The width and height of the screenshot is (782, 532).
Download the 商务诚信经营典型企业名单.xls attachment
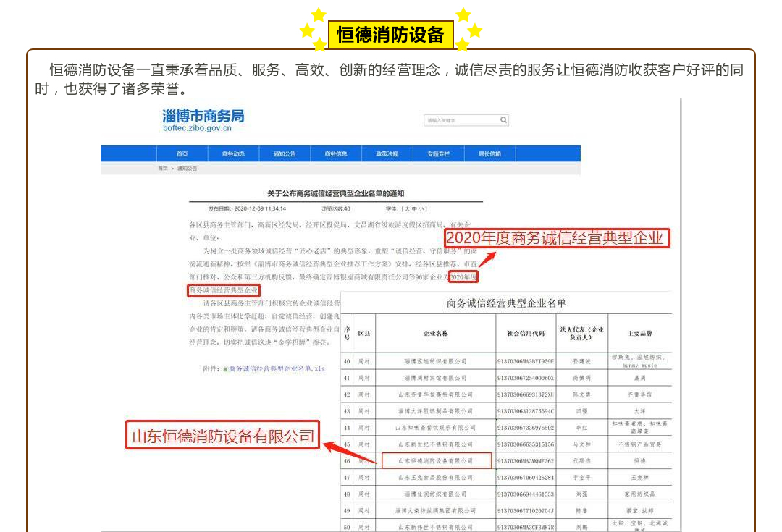pos(277,368)
